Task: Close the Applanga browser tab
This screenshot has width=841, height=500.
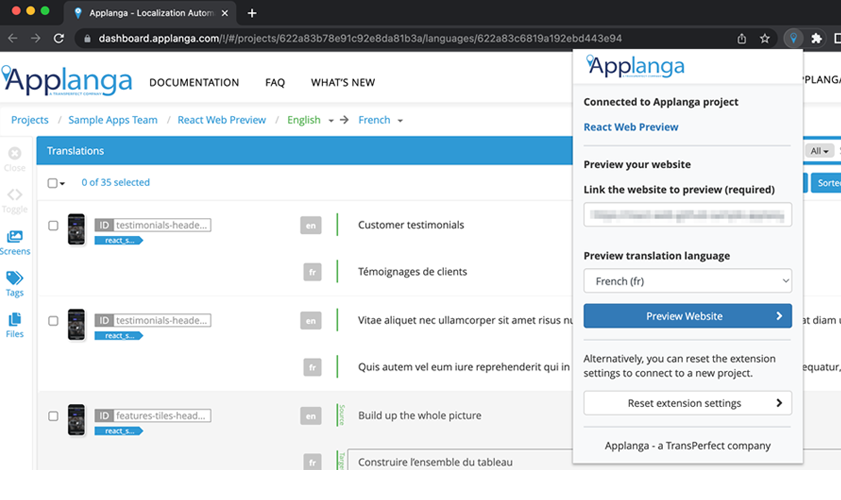Action: (x=225, y=13)
